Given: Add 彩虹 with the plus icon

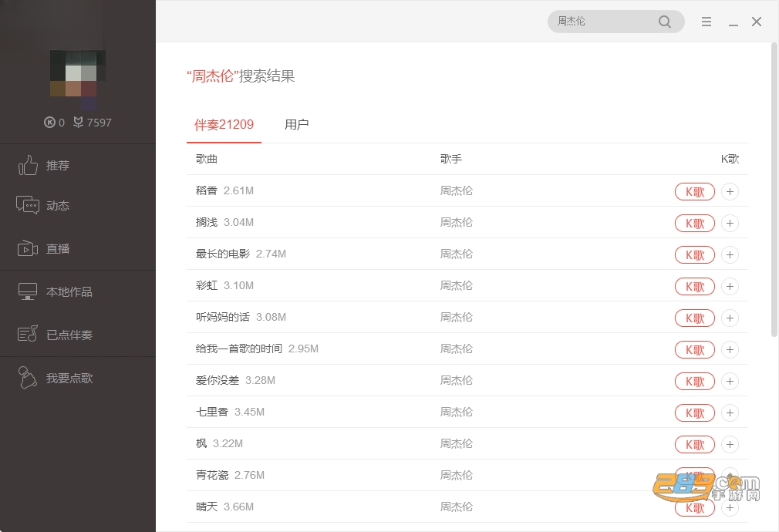Looking at the screenshot, I should point(730,286).
